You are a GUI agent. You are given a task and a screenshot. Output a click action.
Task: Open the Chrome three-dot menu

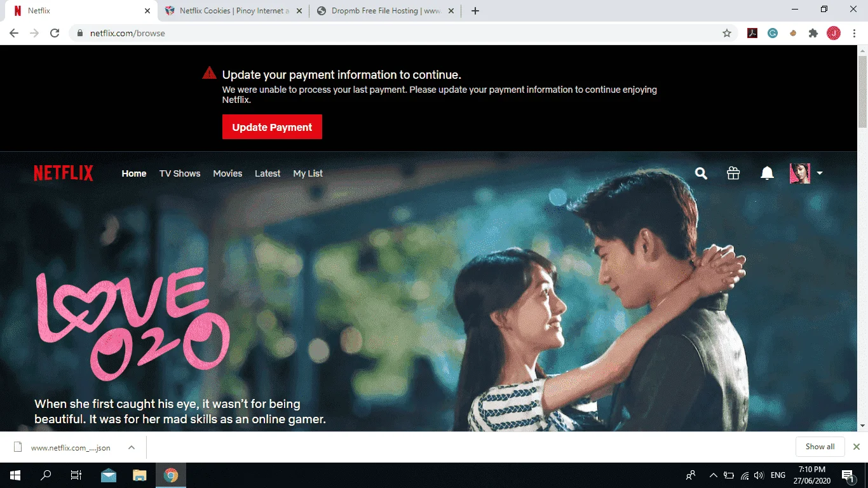[x=854, y=33]
